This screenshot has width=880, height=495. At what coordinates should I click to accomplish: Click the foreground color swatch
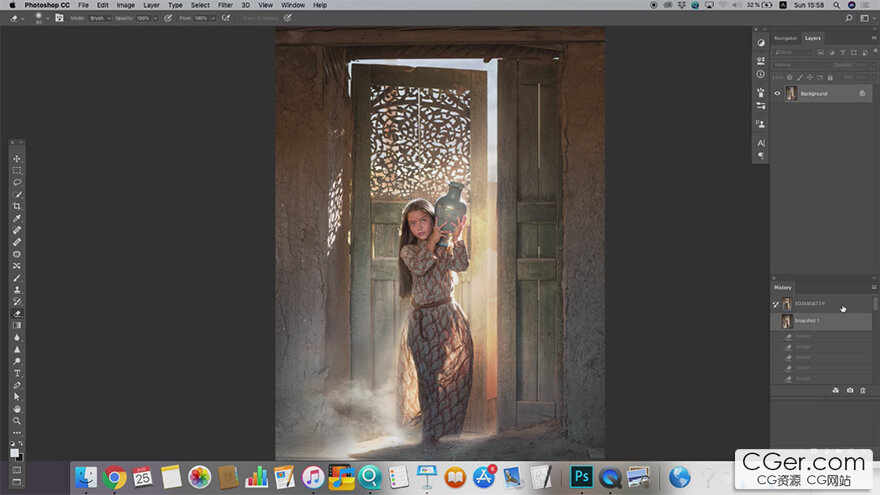(15, 453)
